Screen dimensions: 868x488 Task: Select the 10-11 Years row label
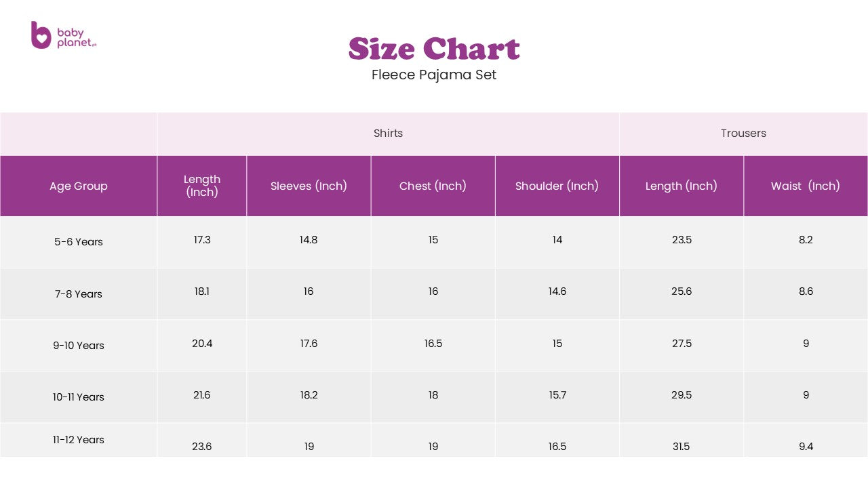pyautogui.click(x=79, y=397)
